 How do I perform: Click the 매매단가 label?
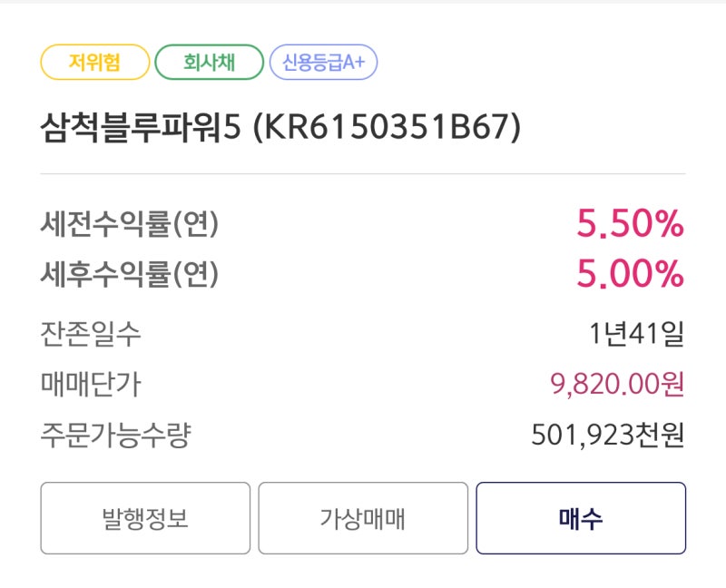[x=91, y=384]
